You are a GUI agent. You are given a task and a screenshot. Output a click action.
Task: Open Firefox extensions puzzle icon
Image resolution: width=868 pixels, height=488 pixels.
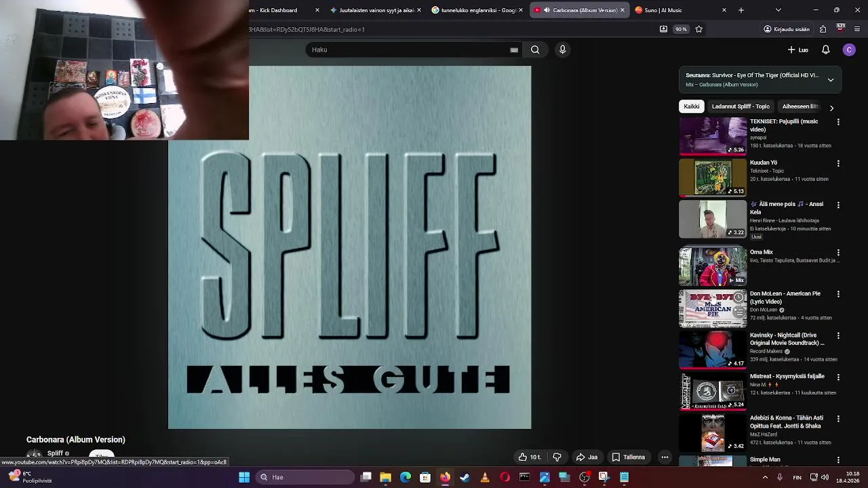823,29
